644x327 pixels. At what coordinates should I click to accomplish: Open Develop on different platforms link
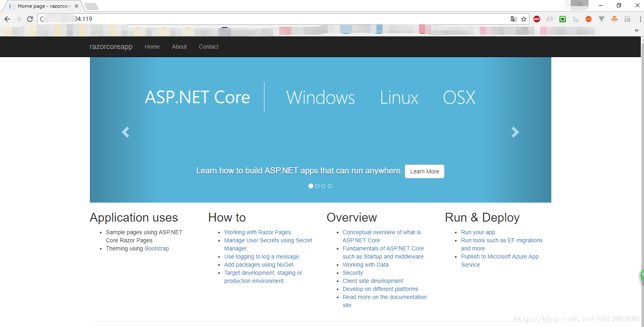tap(380, 289)
